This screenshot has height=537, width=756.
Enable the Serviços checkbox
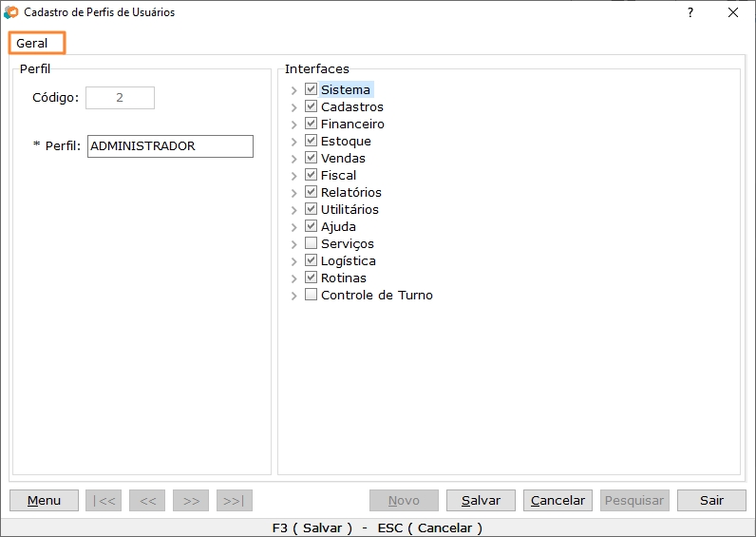[311, 243]
